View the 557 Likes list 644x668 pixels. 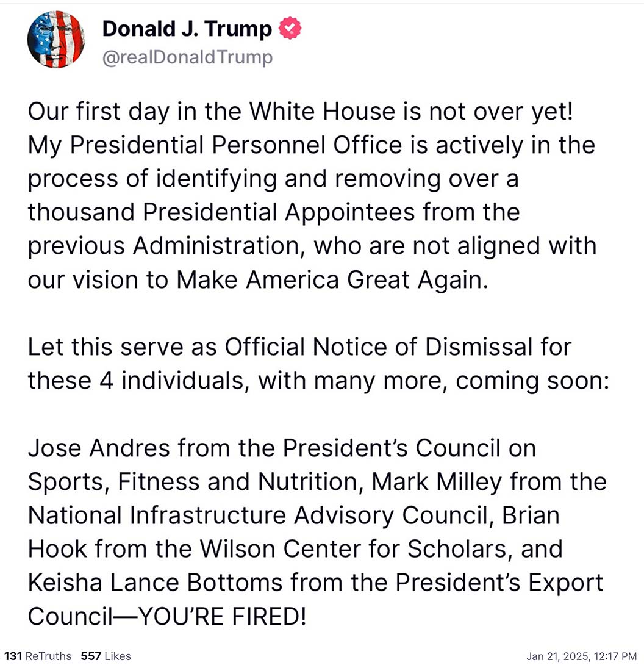(x=106, y=656)
